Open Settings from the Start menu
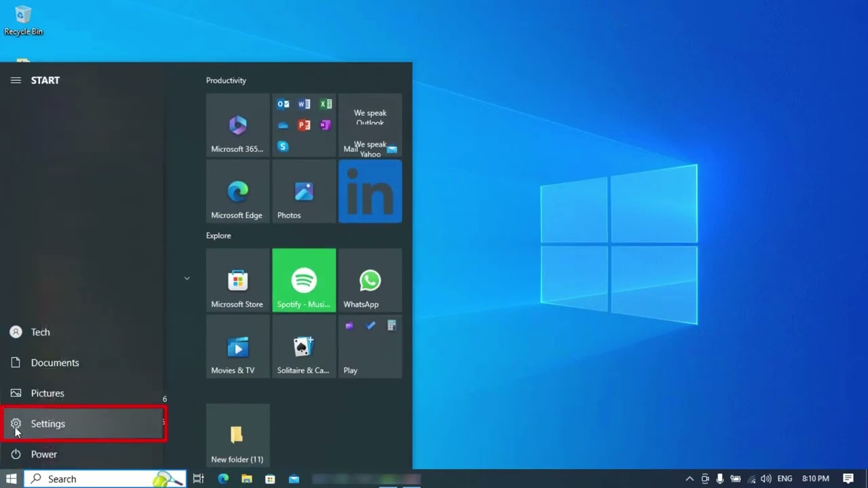The image size is (868, 488). [82, 424]
